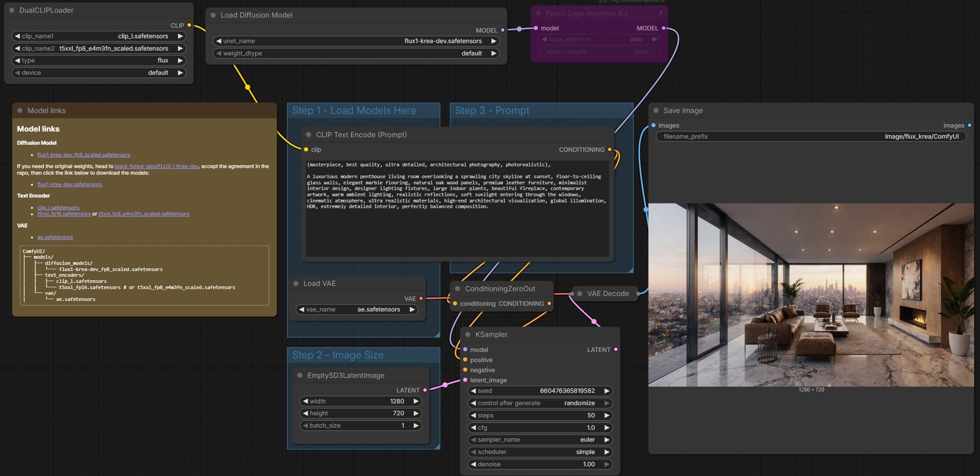This screenshot has height=476, width=980.
Task: Increase height with its right arrow
Action: (416, 413)
